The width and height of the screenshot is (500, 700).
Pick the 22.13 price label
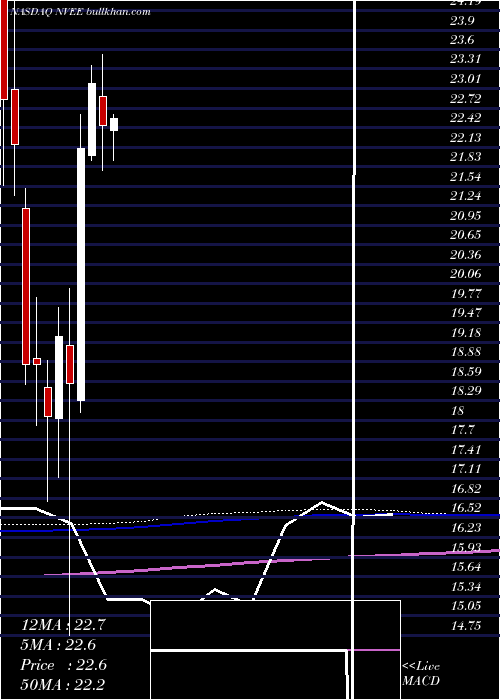[x=466, y=137]
